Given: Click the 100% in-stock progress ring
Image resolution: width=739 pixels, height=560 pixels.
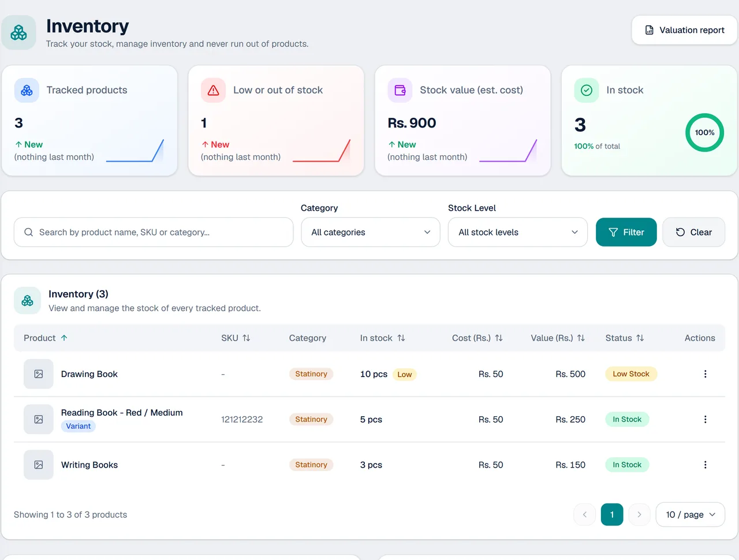Looking at the screenshot, I should tap(704, 133).
